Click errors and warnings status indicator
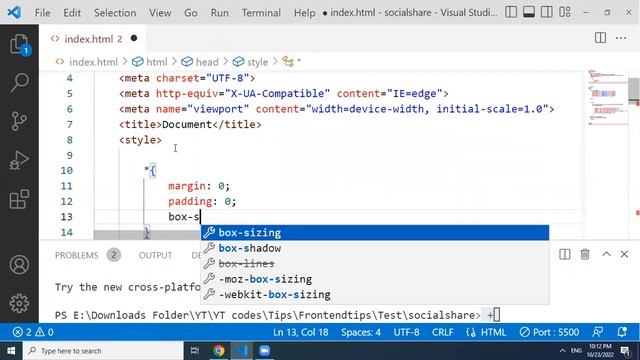 point(33,332)
